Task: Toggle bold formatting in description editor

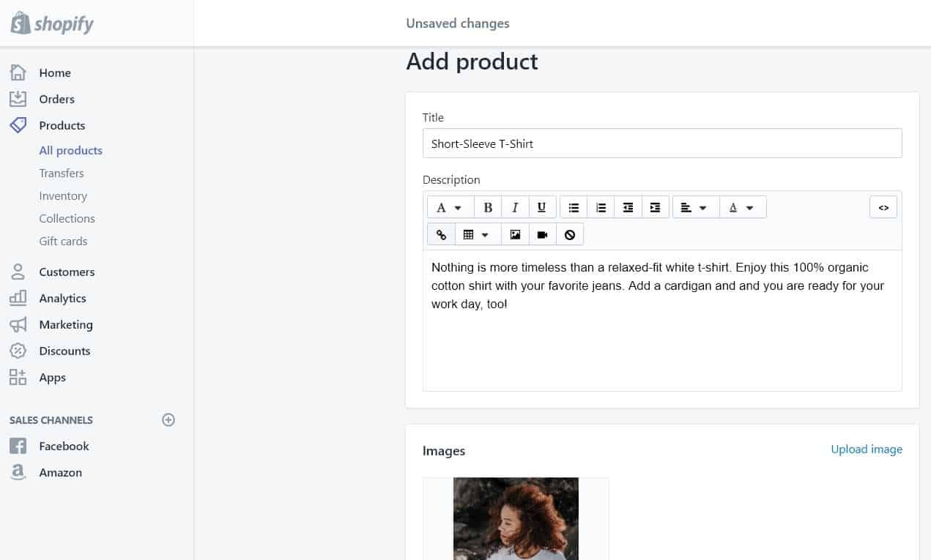Action: pyautogui.click(x=488, y=207)
